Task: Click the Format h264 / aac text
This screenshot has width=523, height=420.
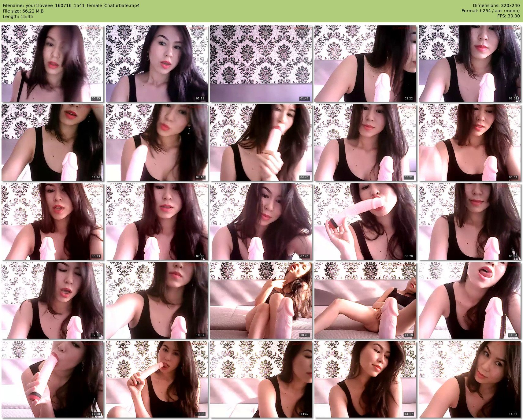Action: 491,11
